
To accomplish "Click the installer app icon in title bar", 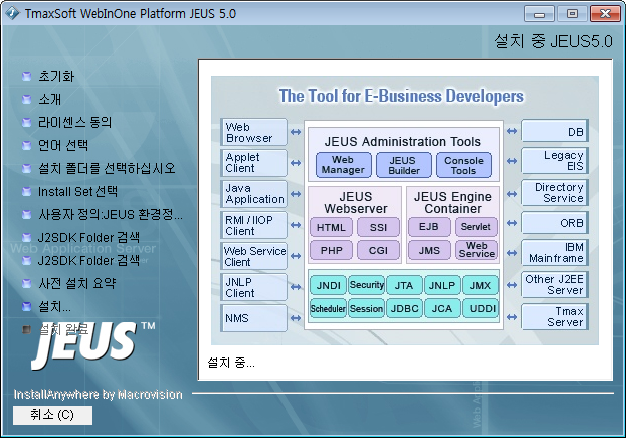I will coord(12,13).
